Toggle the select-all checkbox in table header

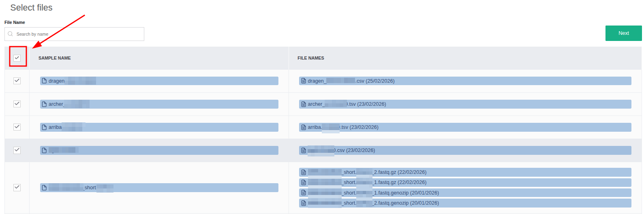[x=17, y=58]
